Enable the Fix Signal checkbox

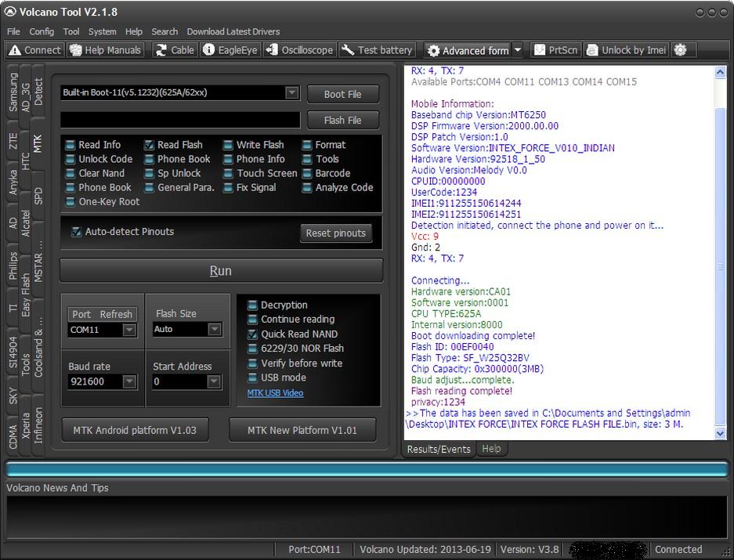click(228, 188)
